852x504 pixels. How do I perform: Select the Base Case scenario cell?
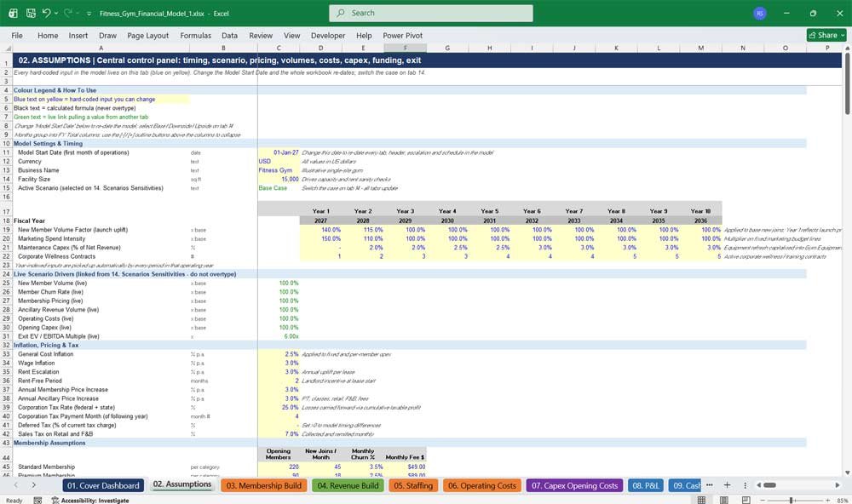point(279,188)
